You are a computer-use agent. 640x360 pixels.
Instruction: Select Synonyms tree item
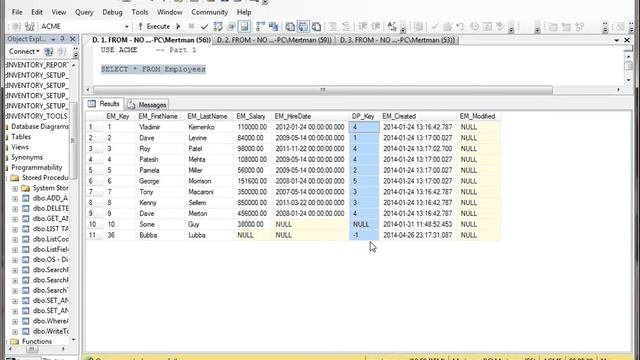pyautogui.click(x=27, y=157)
